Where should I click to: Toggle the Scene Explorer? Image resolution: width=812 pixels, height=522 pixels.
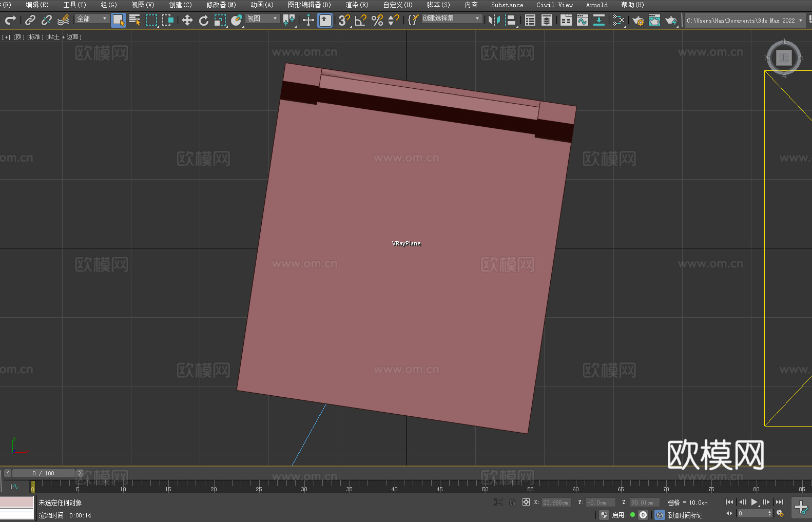coord(530,20)
